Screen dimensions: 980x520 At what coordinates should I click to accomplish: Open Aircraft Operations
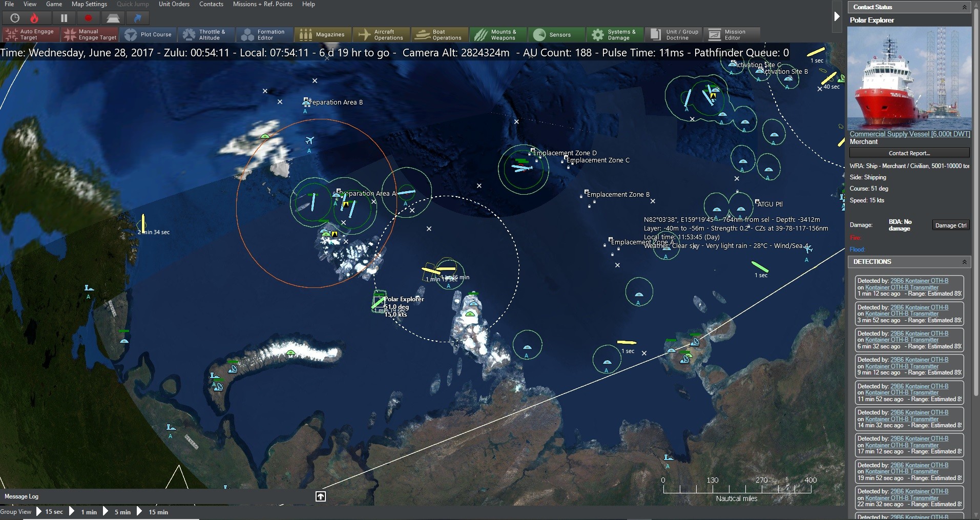[381, 34]
